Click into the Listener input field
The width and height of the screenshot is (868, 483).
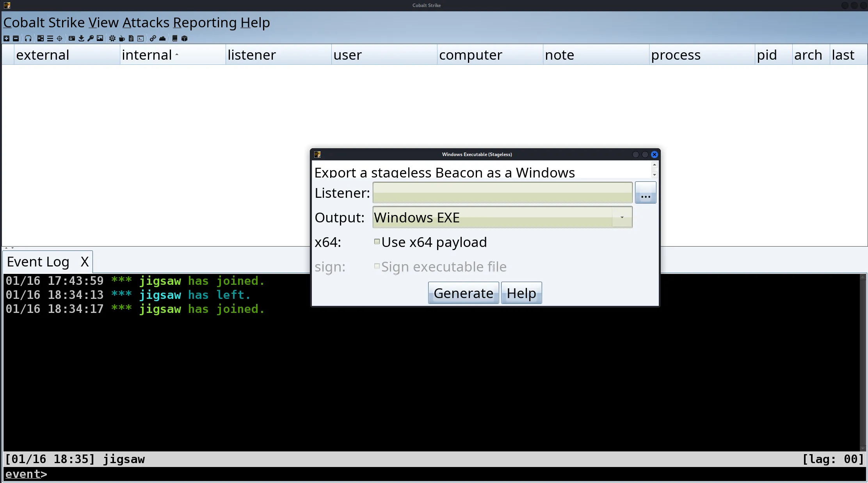[x=502, y=193]
